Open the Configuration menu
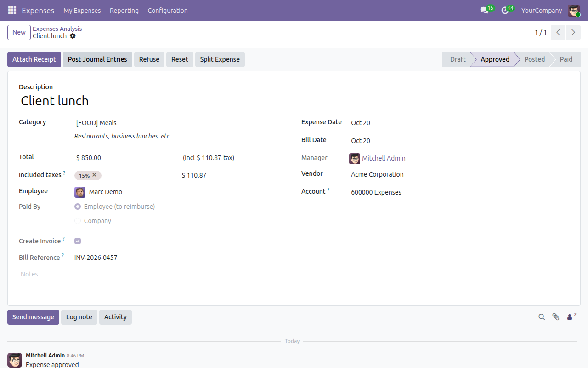 point(168,10)
